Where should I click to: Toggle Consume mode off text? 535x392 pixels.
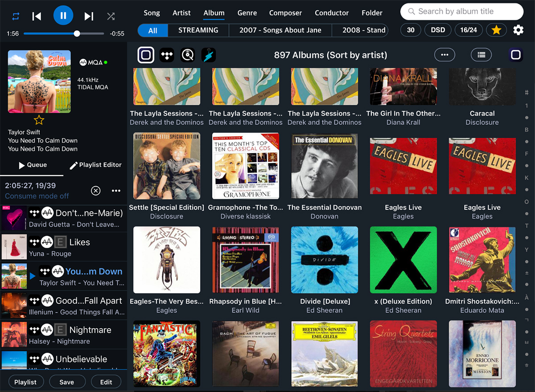pyautogui.click(x=37, y=196)
